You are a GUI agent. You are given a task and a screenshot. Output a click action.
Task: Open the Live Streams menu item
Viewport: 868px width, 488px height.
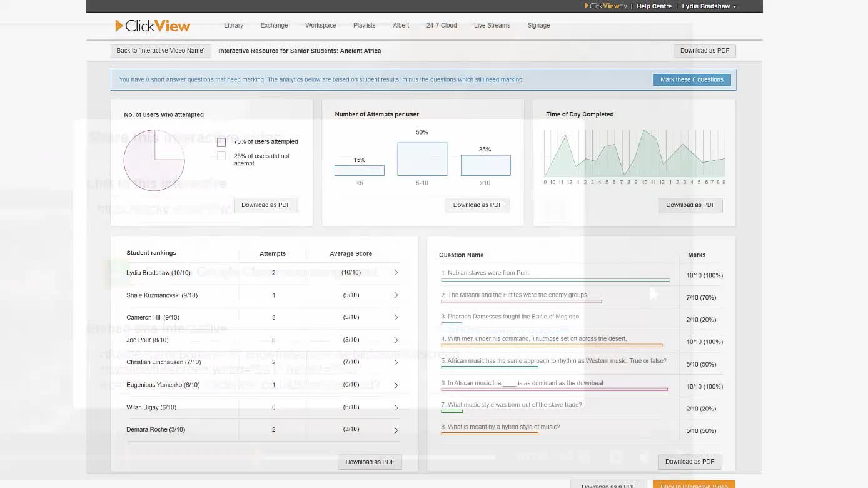(x=492, y=26)
